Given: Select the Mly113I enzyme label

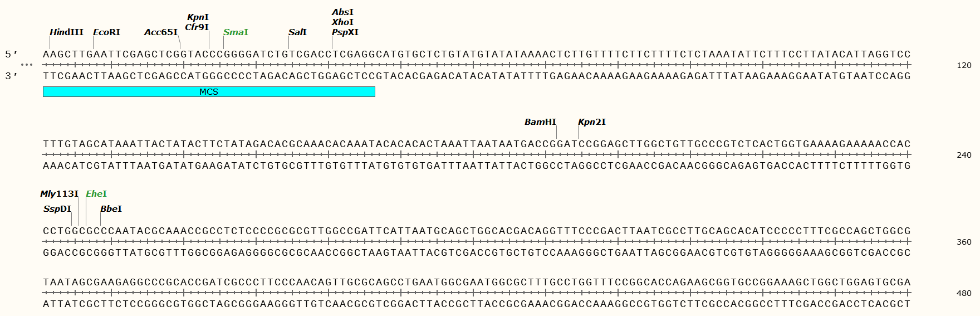Looking at the screenshot, I should coord(59,194).
